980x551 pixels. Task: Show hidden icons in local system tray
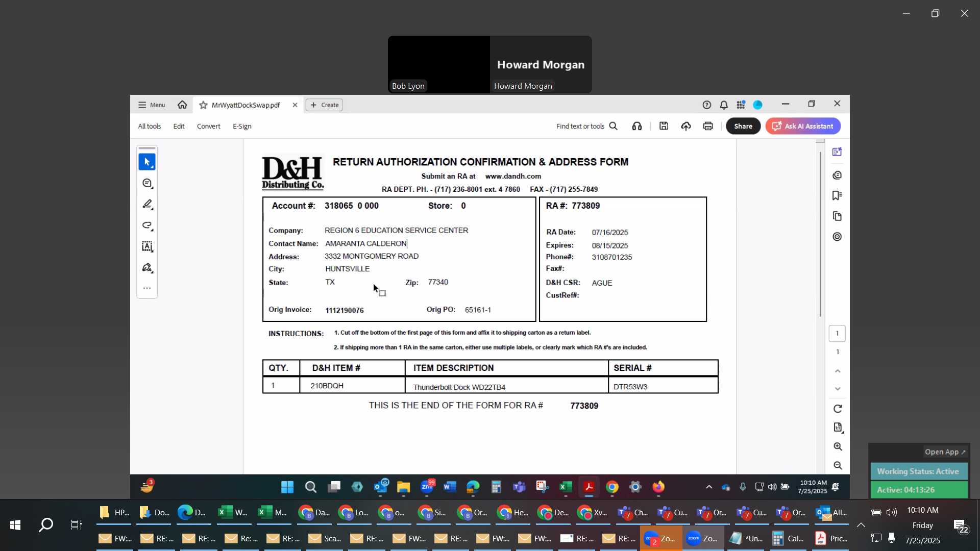[861, 525]
